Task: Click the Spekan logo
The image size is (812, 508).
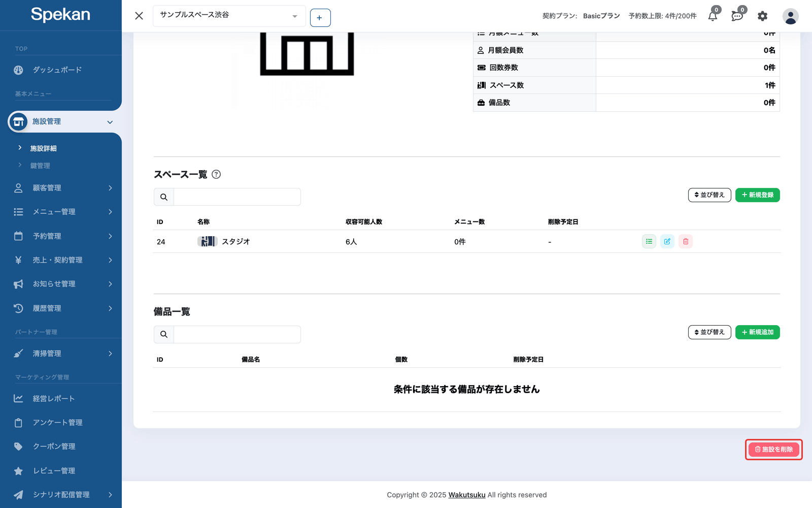Action: (60, 14)
